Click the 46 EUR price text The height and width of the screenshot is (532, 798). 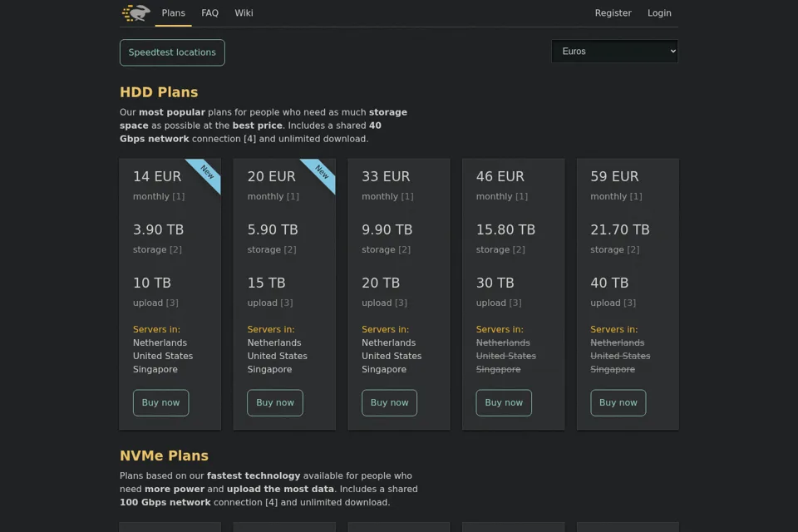pyautogui.click(x=500, y=177)
